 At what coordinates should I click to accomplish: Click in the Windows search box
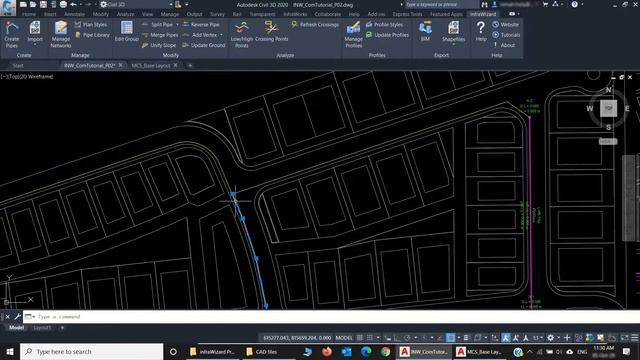[x=91, y=352]
